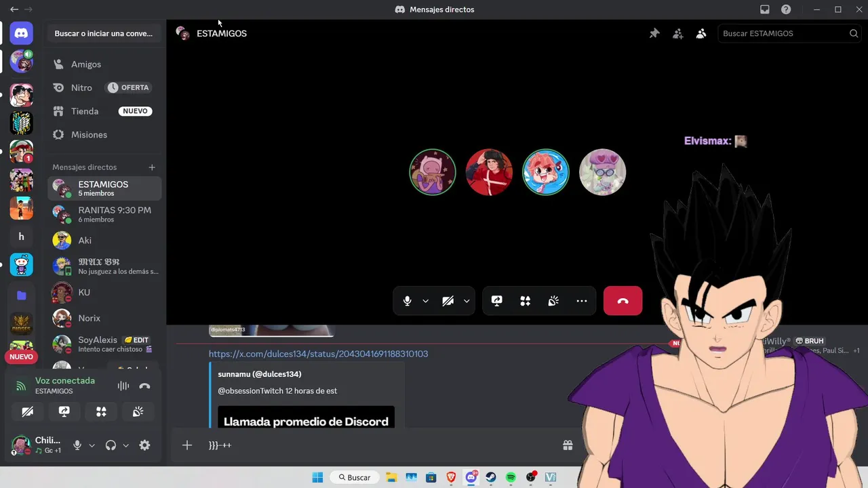Click the taskbar Buscar search box
868x488 pixels.
[355, 477]
